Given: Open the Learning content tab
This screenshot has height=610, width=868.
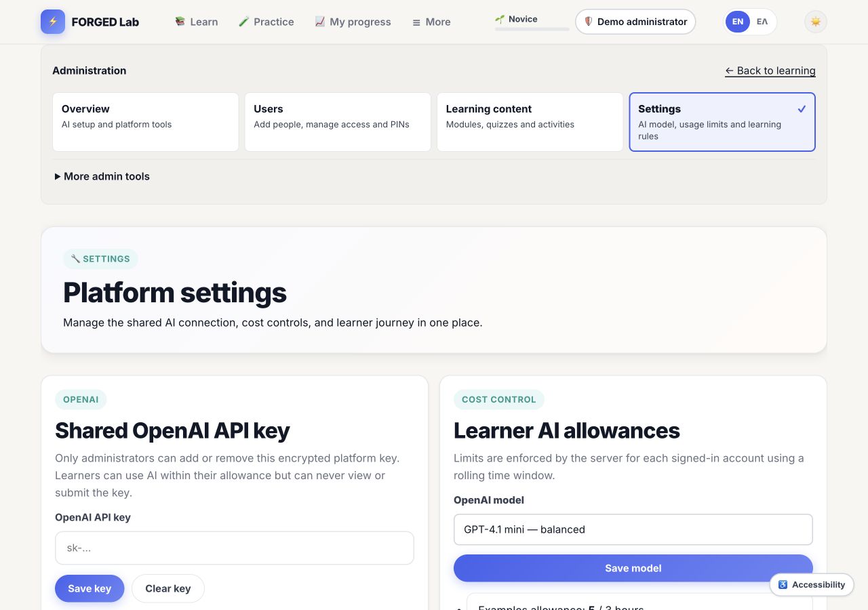Looking at the screenshot, I should [x=530, y=122].
